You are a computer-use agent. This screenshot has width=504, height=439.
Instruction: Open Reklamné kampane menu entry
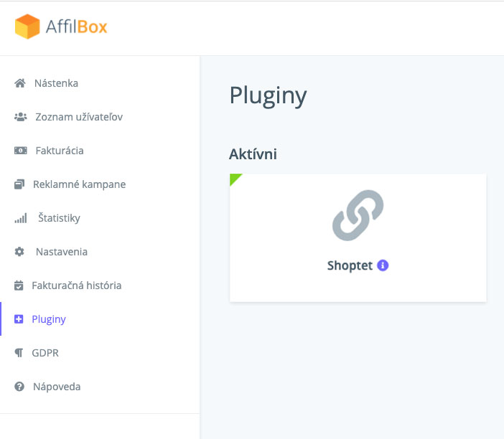point(80,184)
